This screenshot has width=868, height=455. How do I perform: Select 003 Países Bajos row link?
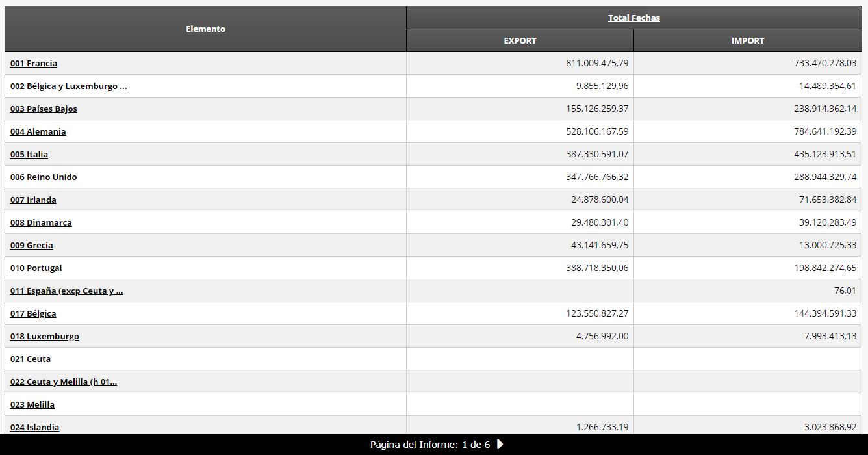44,109
